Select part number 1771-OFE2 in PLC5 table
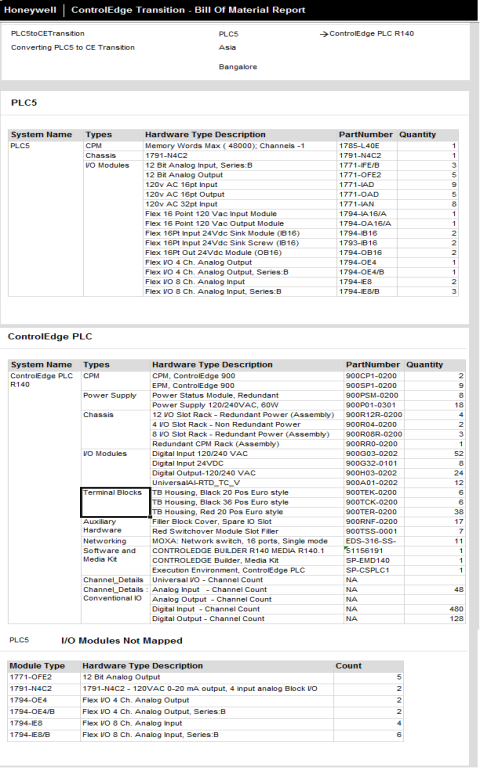The width and height of the screenshot is (480, 768). click(360, 175)
